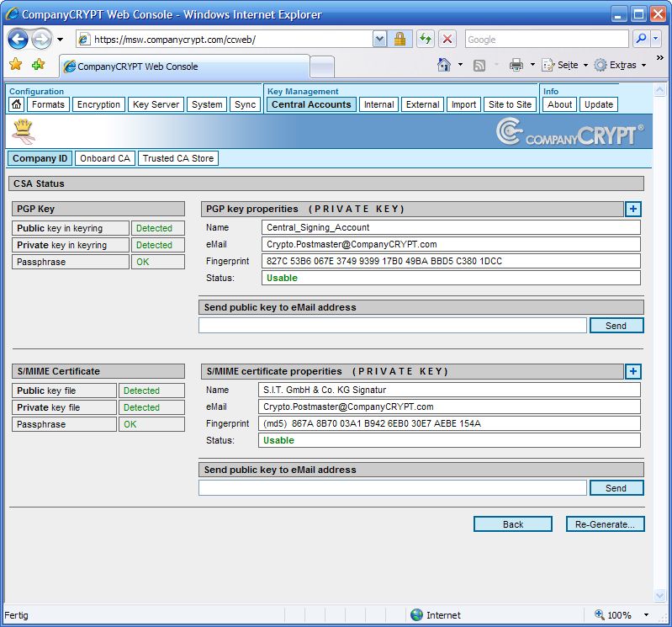Expand S/MIME certificate properties plus button
Screen dimensions: 672x627
pos(633,371)
